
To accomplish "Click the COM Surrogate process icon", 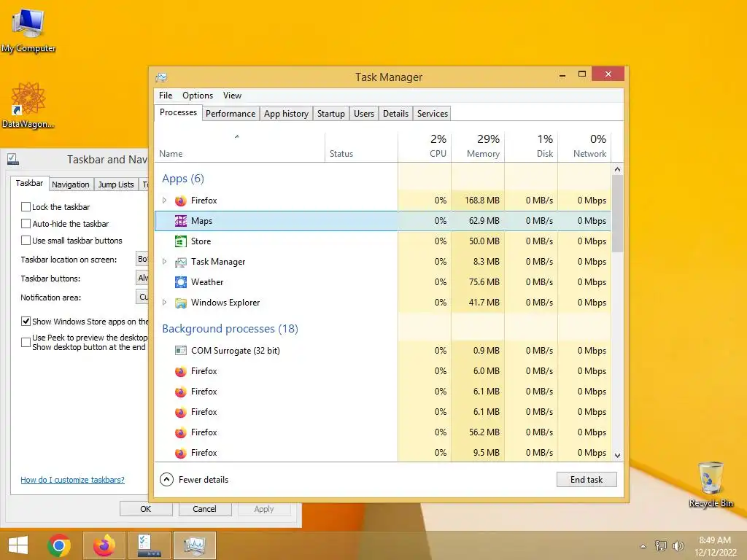I will (x=181, y=351).
